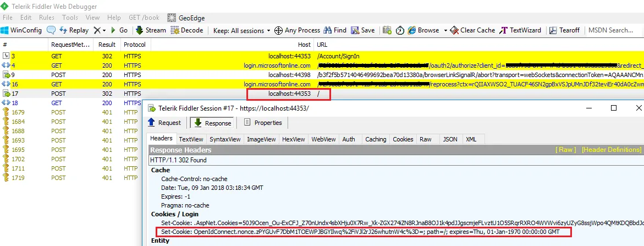This screenshot has width=644, height=246.
Task: Select session 3 /Account/SignIn row
Action: [x=322, y=56]
